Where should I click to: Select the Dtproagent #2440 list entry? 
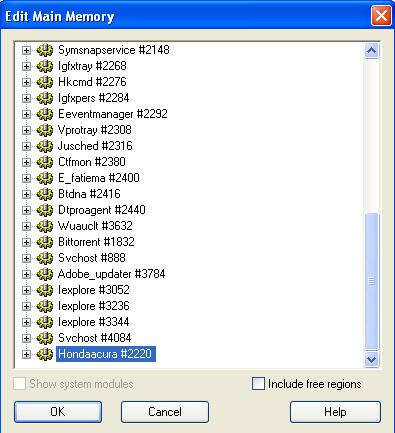pyautogui.click(x=102, y=210)
